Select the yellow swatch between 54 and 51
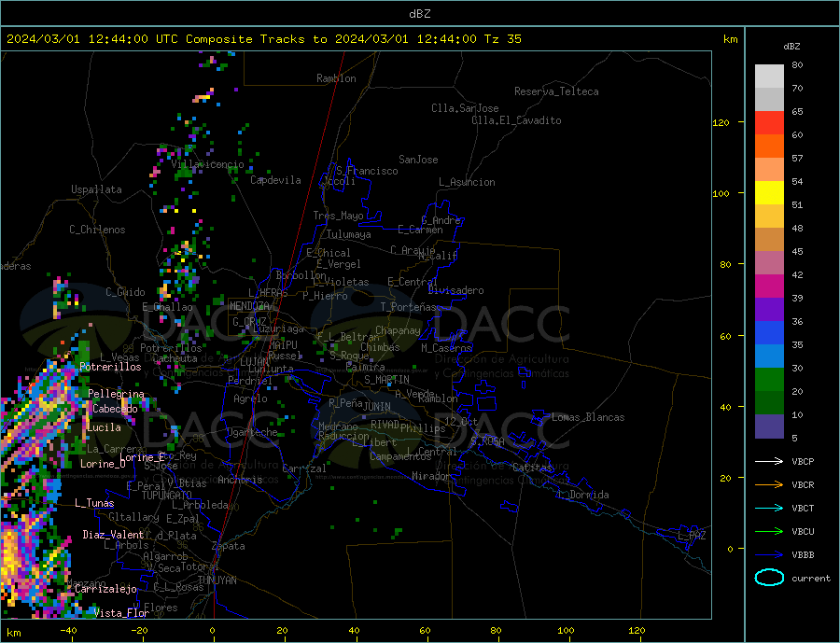This screenshot has width=840, height=643. (x=769, y=193)
